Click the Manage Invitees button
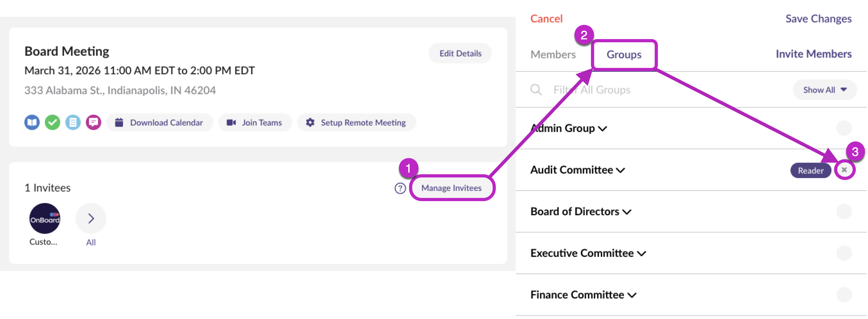The width and height of the screenshot is (868, 319). [x=451, y=188]
